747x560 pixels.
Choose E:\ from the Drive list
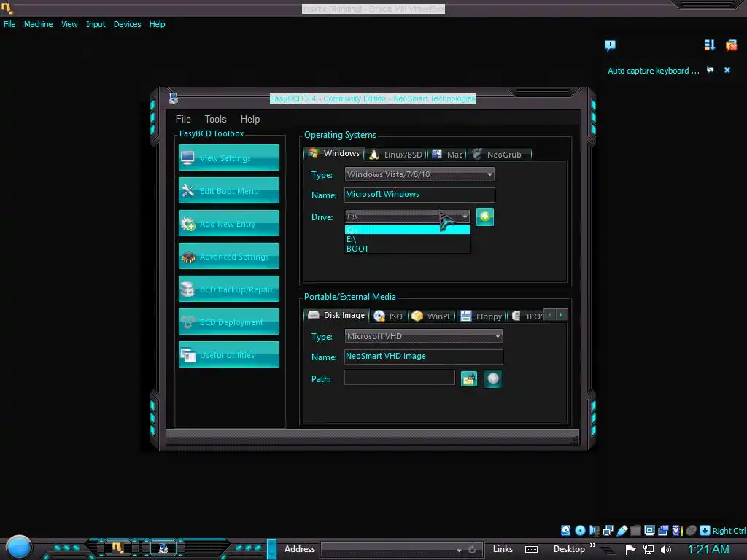407,239
